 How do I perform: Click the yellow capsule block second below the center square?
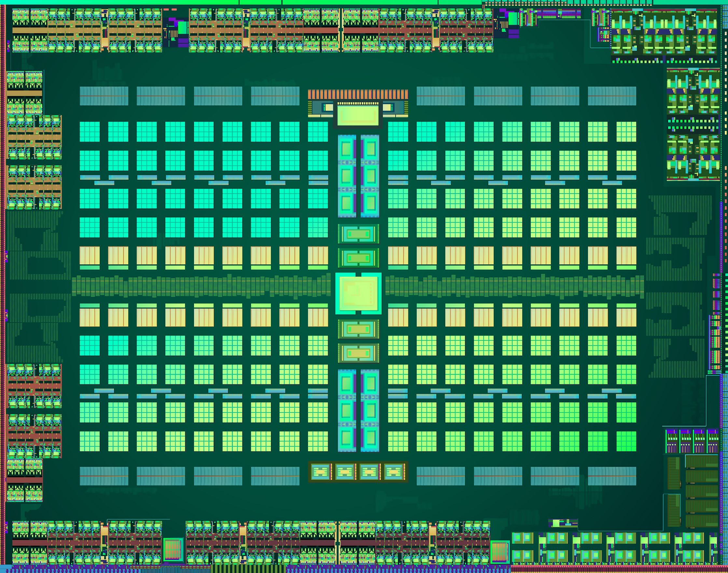coord(358,353)
